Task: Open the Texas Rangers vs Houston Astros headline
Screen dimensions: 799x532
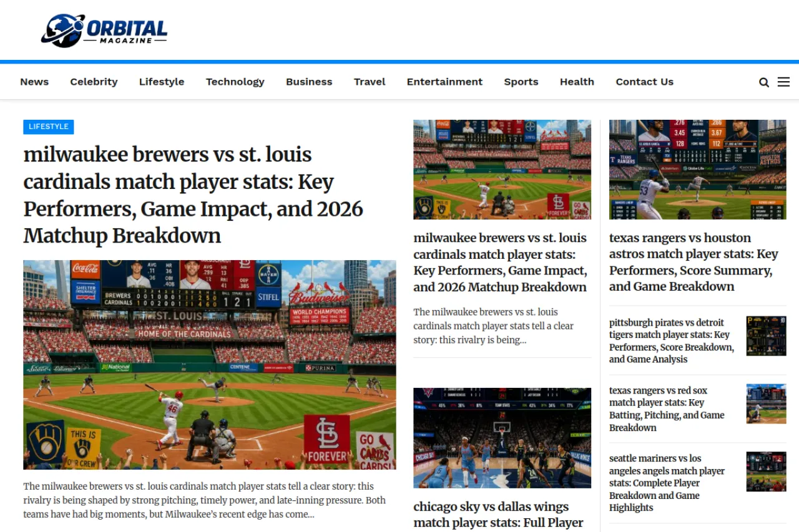Action: 694,262
